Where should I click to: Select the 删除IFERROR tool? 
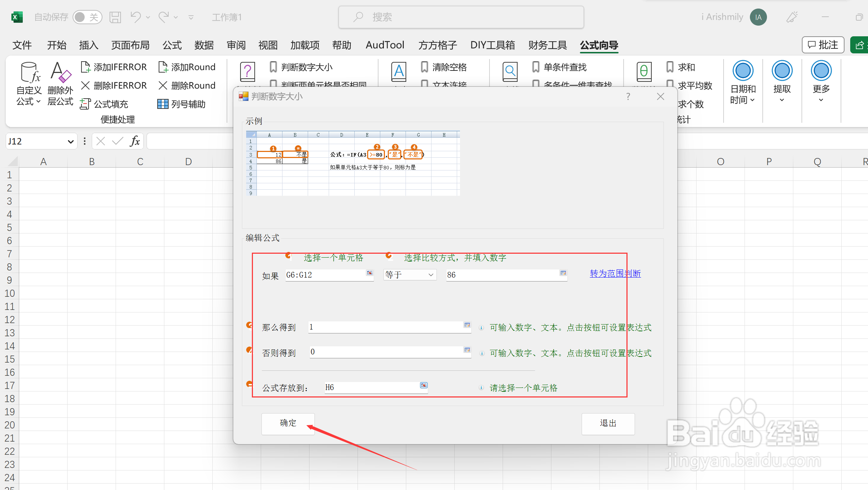point(114,85)
